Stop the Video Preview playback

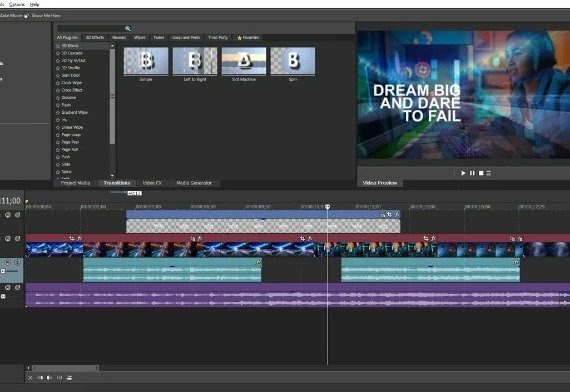click(x=481, y=173)
